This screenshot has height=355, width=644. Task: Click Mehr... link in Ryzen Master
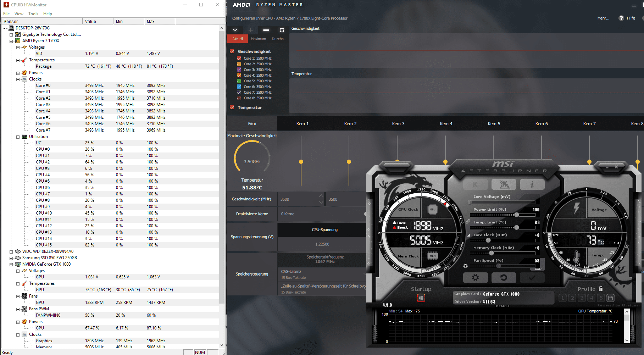pos(603,18)
